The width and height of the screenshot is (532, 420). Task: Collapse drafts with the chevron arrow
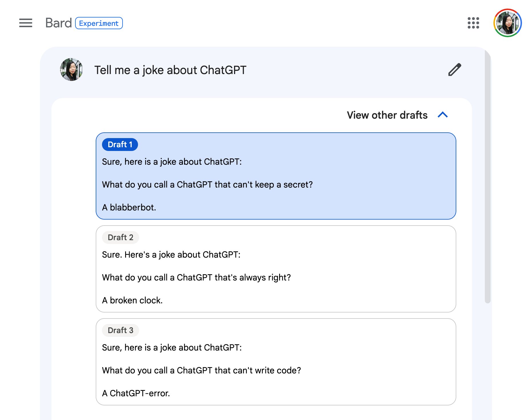point(443,115)
